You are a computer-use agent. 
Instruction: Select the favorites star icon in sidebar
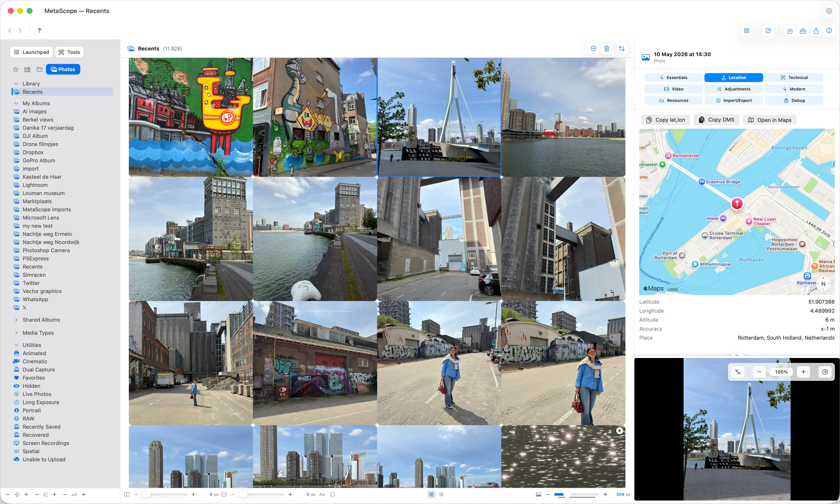[16, 69]
